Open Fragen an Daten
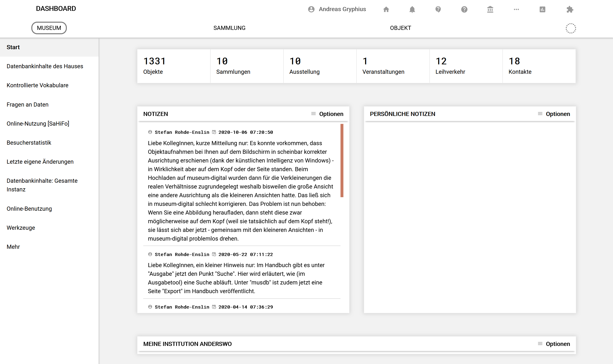 tap(49, 104)
